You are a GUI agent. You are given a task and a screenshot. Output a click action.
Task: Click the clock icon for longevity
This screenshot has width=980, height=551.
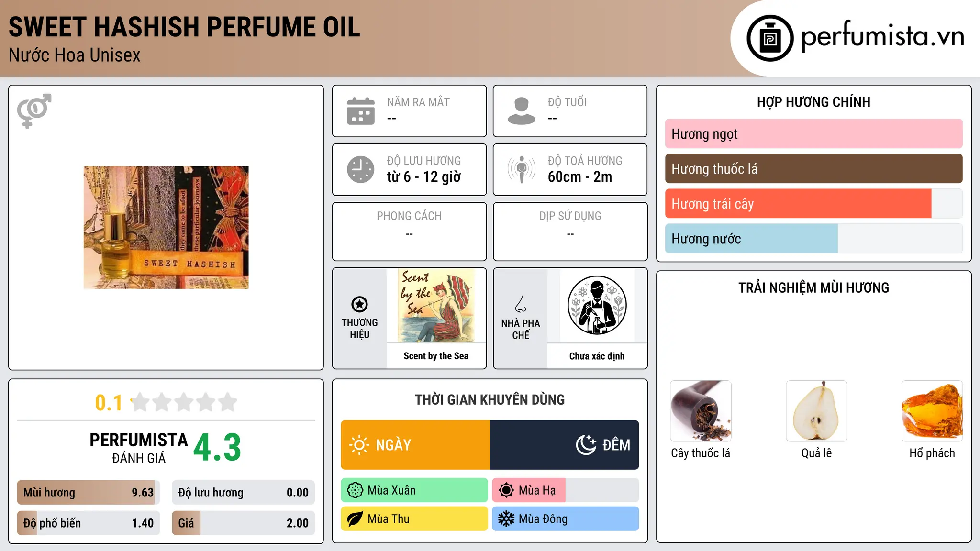tap(361, 169)
